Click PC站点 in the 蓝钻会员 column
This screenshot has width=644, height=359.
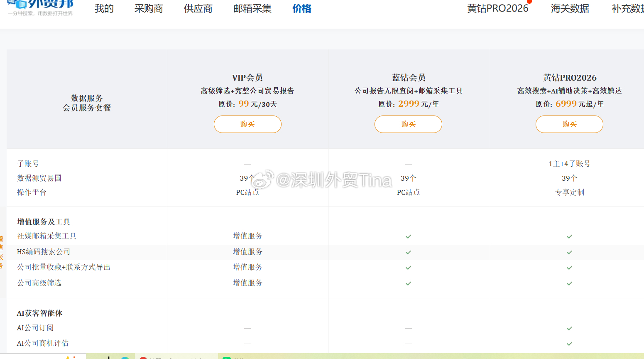click(409, 192)
